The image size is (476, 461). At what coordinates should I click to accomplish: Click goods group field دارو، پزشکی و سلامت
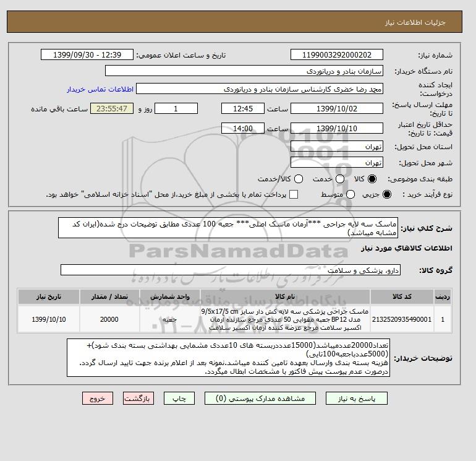pos(231,270)
